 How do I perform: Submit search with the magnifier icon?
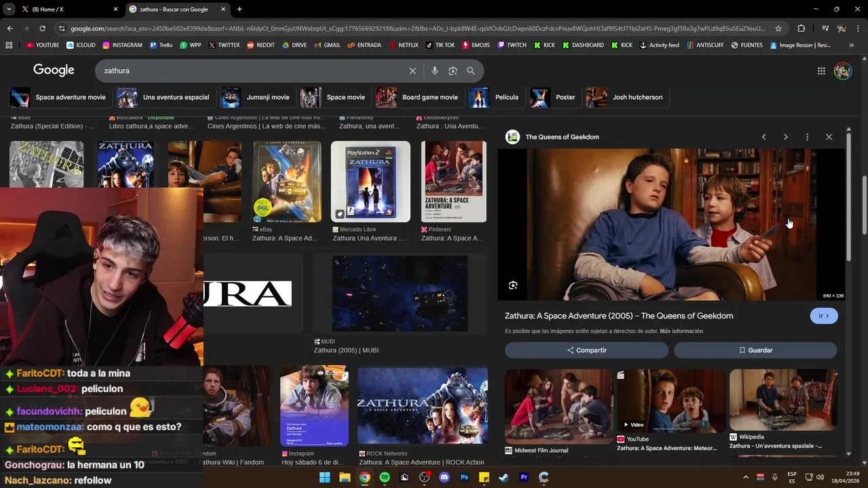[x=471, y=70]
